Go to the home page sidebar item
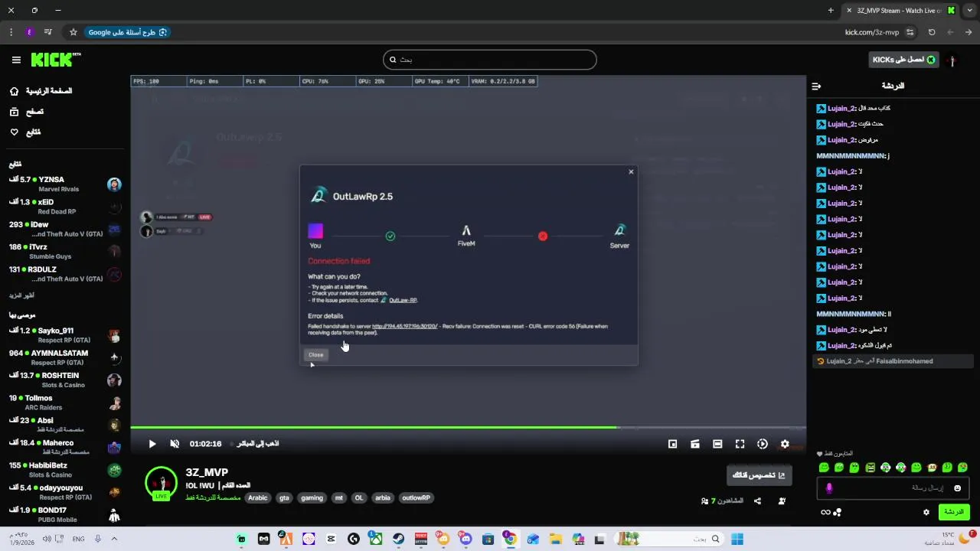This screenshot has width=980, height=551. point(41,91)
